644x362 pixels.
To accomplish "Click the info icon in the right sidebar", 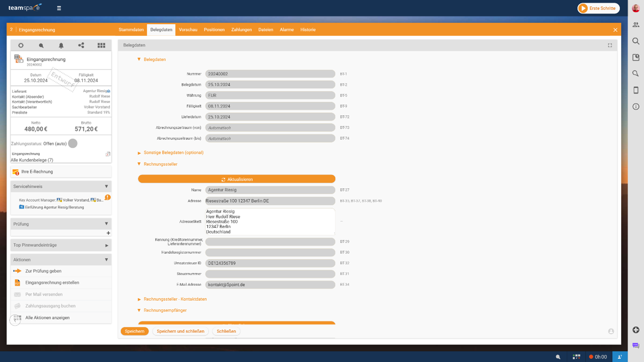I will pos(636,106).
